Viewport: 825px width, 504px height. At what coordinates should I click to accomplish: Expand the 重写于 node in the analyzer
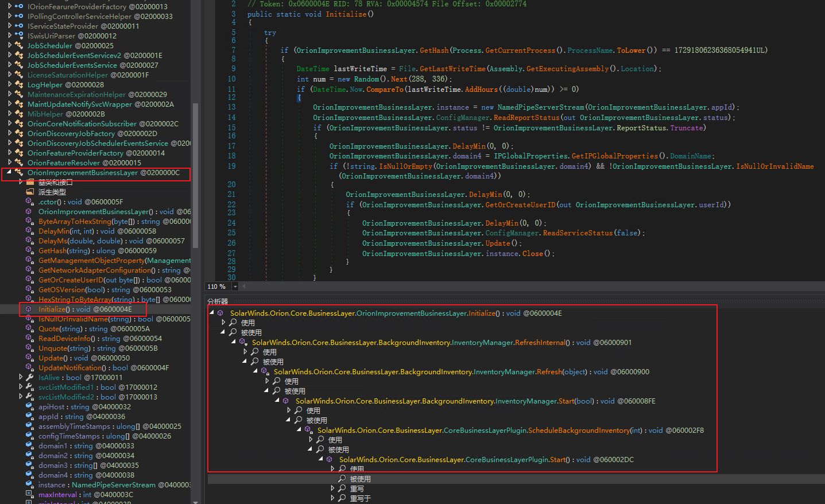click(332, 498)
